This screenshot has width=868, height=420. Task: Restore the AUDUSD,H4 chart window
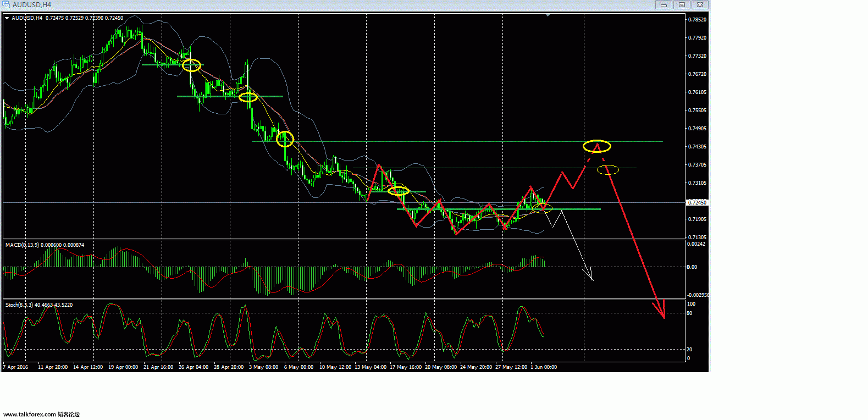click(682, 4)
